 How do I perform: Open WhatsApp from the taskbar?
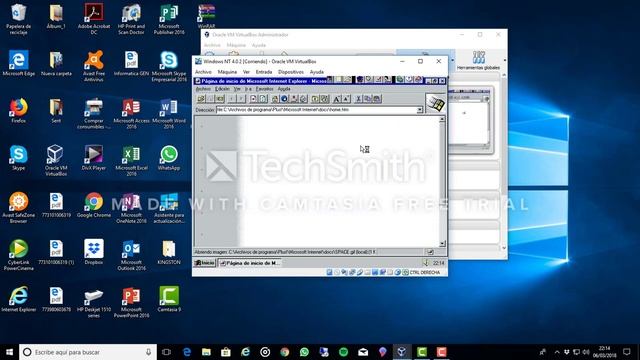304,352
